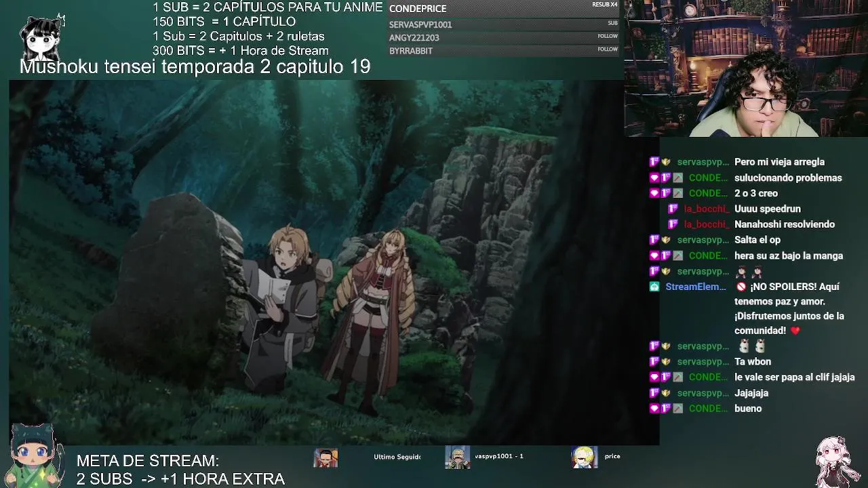Click the 'StreamElem...' username in chat
This screenshot has width=868, height=488.
pyautogui.click(x=696, y=287)
